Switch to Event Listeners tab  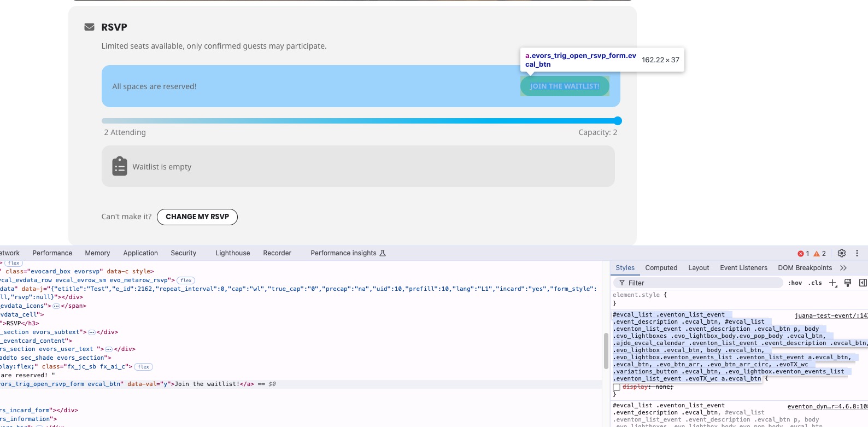[743, 268]
